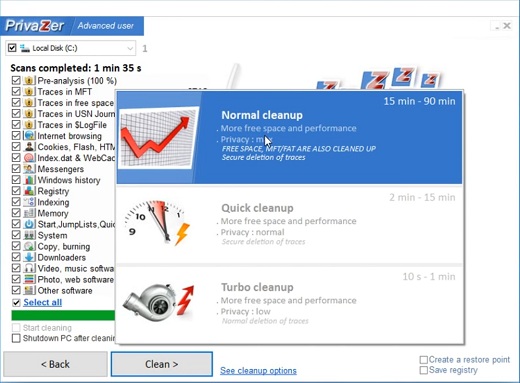Click the PrivaZer logo
520x383 pixels.
35,26
